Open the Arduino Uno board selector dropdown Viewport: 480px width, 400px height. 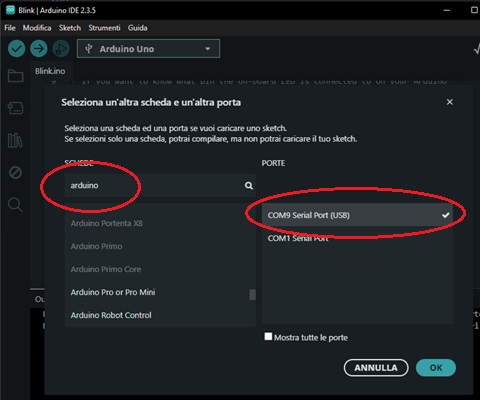tap(148, 49)
